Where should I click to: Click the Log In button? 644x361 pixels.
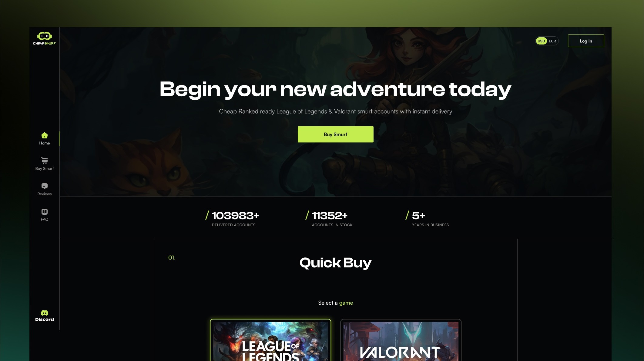[x=586, y=41]
